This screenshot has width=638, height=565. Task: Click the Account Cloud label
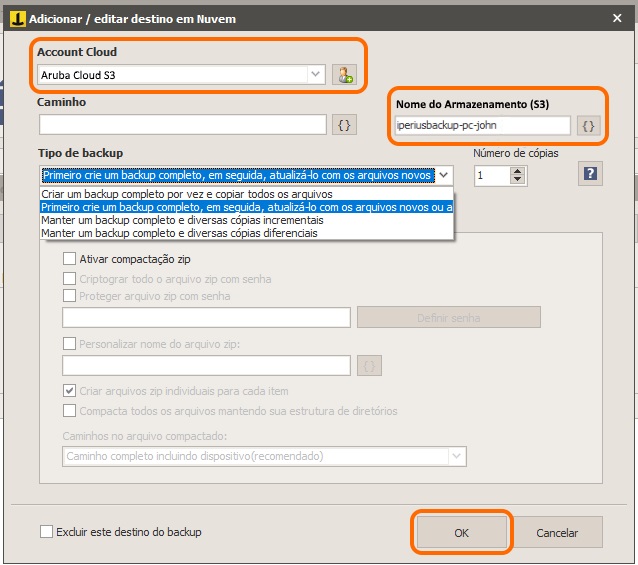point(77,52)
